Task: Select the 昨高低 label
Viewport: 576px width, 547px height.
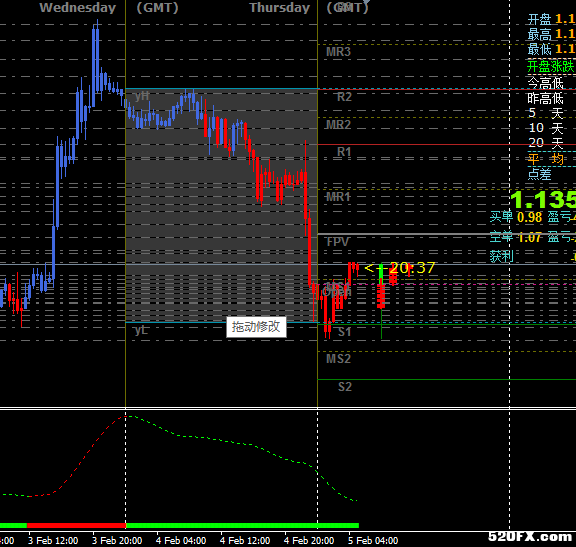Action: [x=546, y=98]
